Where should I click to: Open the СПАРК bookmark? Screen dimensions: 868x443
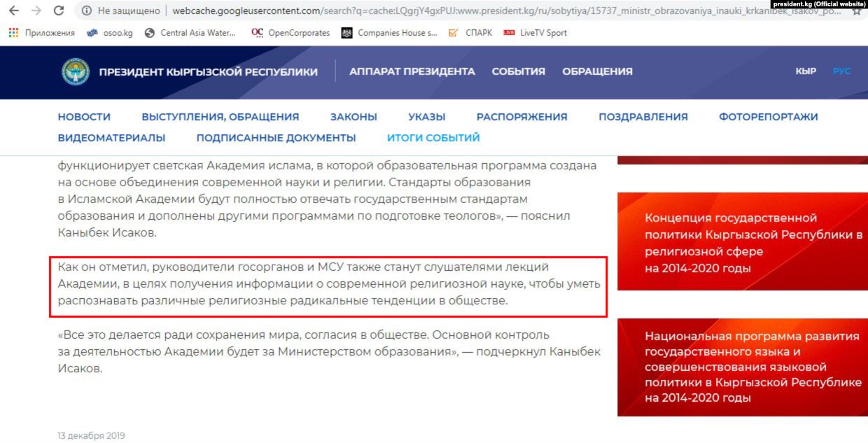click(x=470, y=33)
